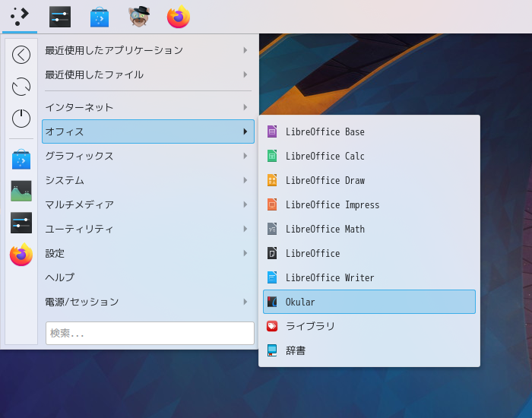Image resolution: width=532 pixels, height=418 pixels.
Task: Click the 検索... search field
Action: click(x=150, y=333)
